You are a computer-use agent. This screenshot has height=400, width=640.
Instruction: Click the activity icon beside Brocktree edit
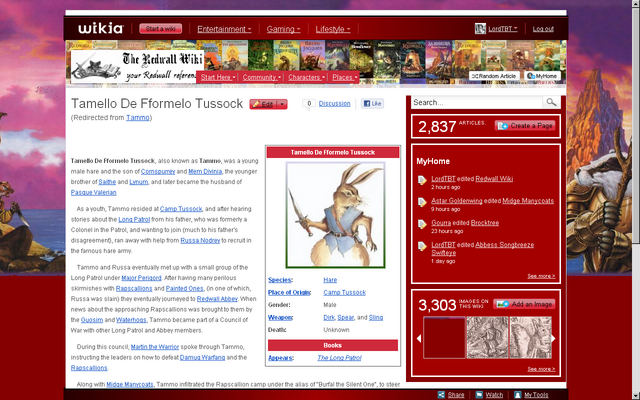(x=422, y=224)
